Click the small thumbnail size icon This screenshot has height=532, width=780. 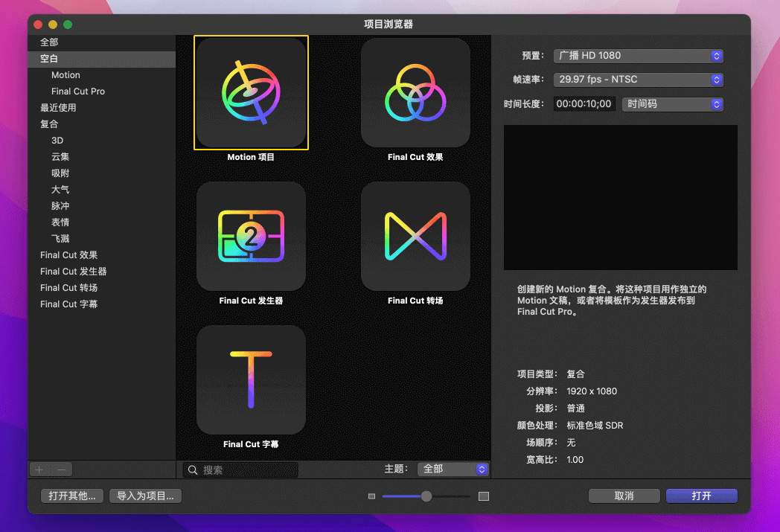click(x=372, y=496)
